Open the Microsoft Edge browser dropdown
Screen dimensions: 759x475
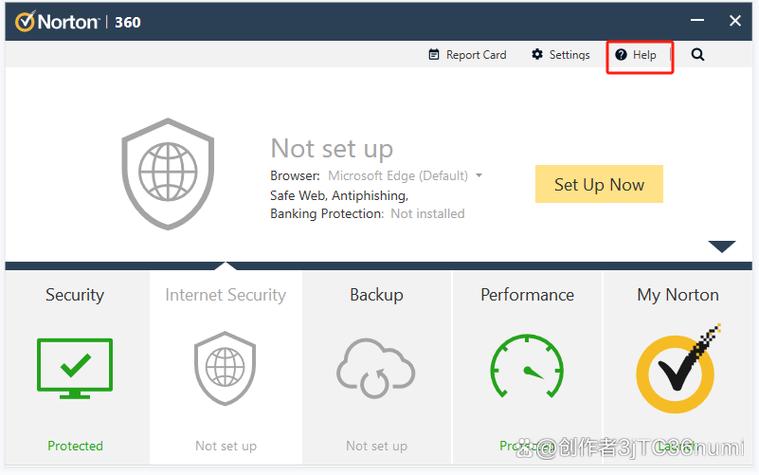[479, 176]
